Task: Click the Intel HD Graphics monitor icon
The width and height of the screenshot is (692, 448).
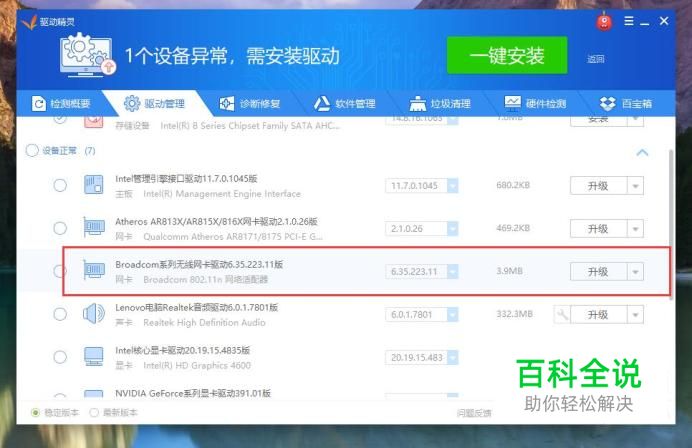Action: 94,357
